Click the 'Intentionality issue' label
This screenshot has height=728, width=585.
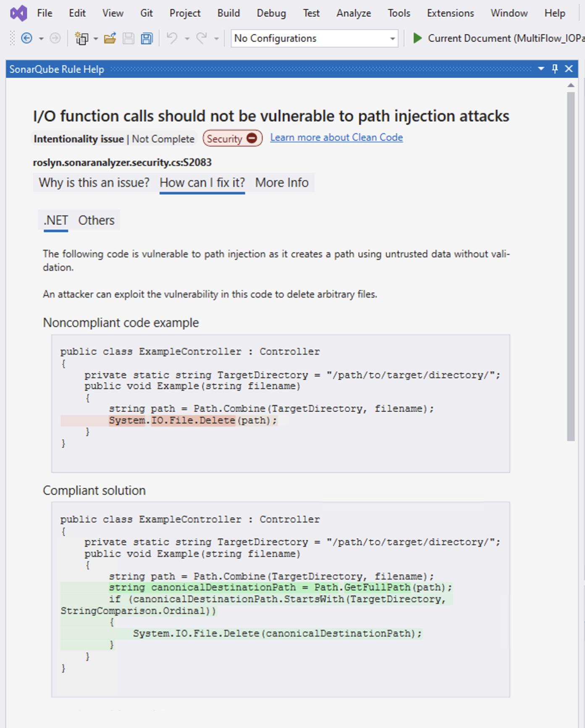79,139
